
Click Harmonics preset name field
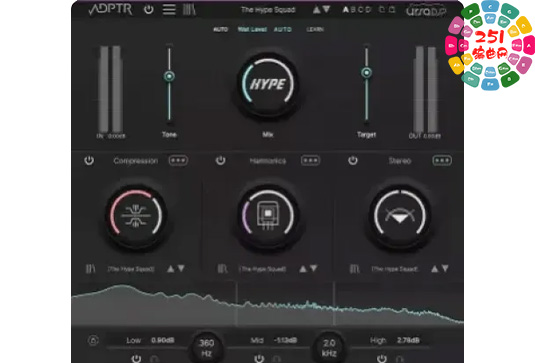pyautogui.click(x=263, y=269)
